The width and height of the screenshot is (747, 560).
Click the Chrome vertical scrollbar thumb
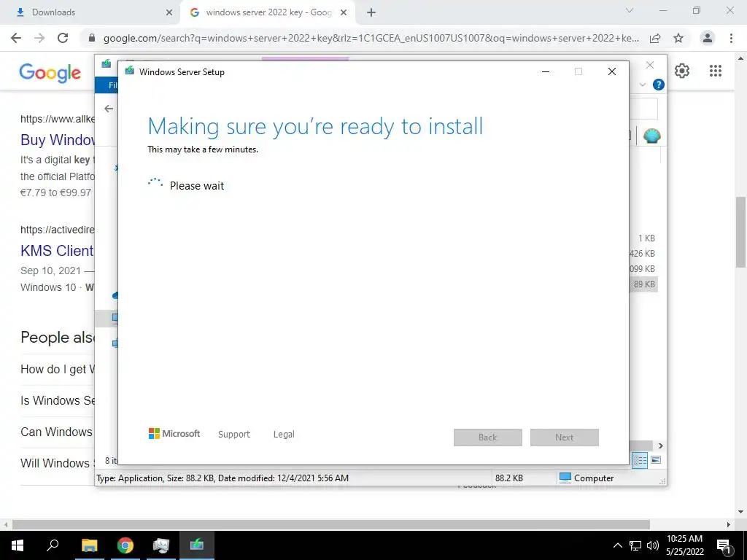click(x=741, y=232)
